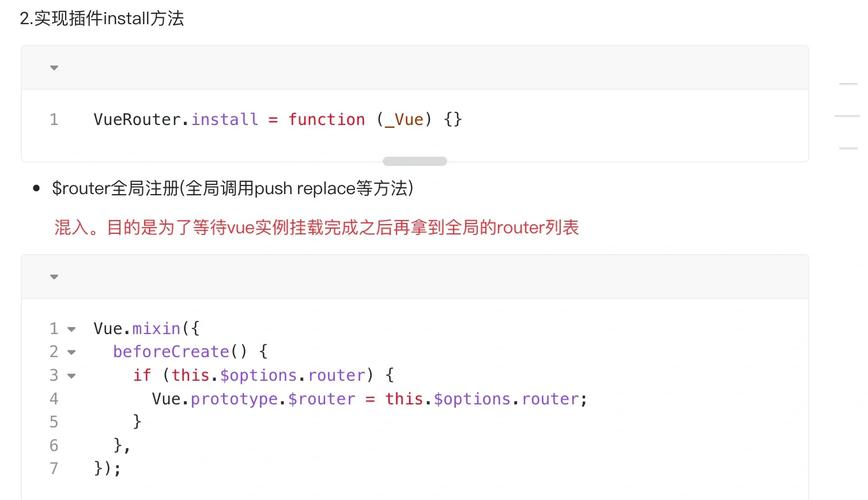The height and width of the screenshot is (500, 868).
Task: Click line number 7 in the mixin block
Action: [54, 468]
